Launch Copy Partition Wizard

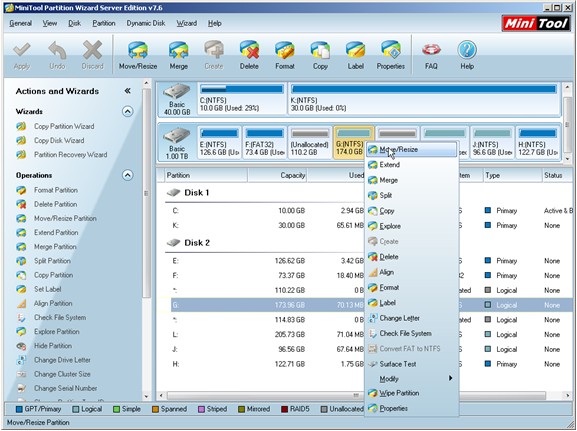[64, 126]
